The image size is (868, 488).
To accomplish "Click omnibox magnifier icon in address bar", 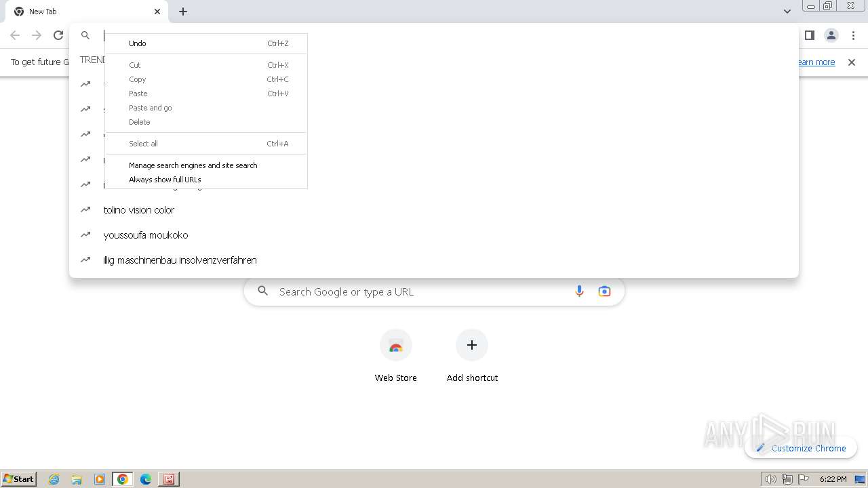I will click(85, 35).
